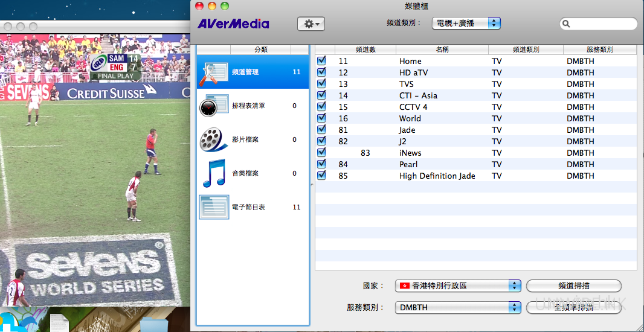Open the music files note icon
Viewport: 644px width, 332px height.
(x=213, y=174)
